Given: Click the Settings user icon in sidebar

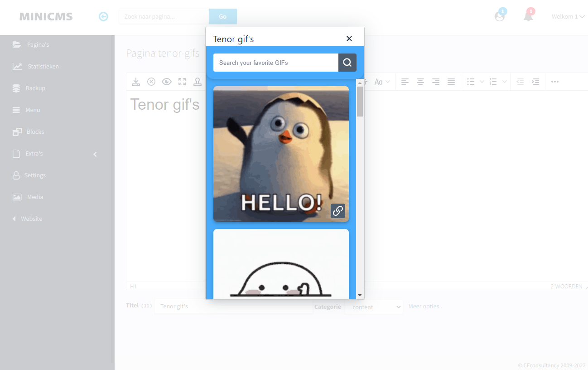Looking at the screenshot, I should pyautogui.click(x=16, y=175).
